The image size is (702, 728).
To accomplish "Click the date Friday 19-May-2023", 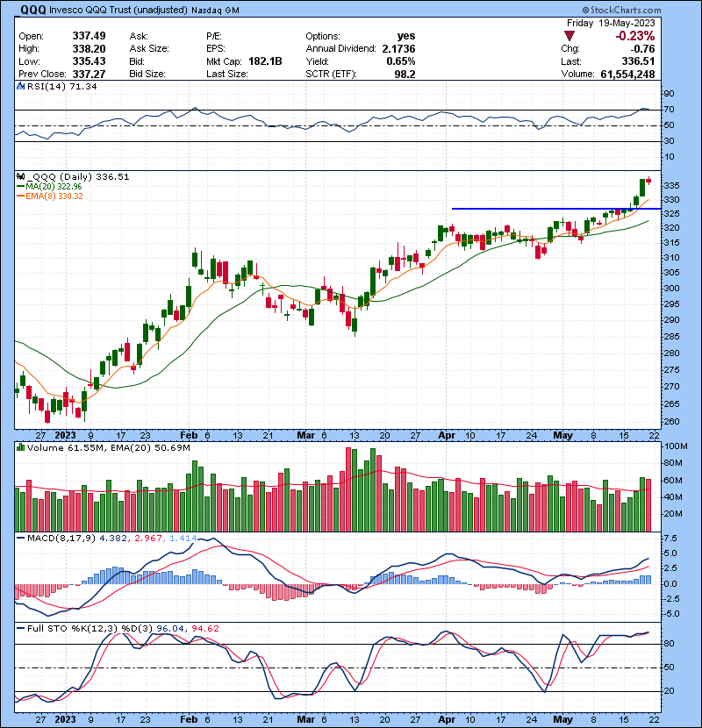I will point(611,23).
